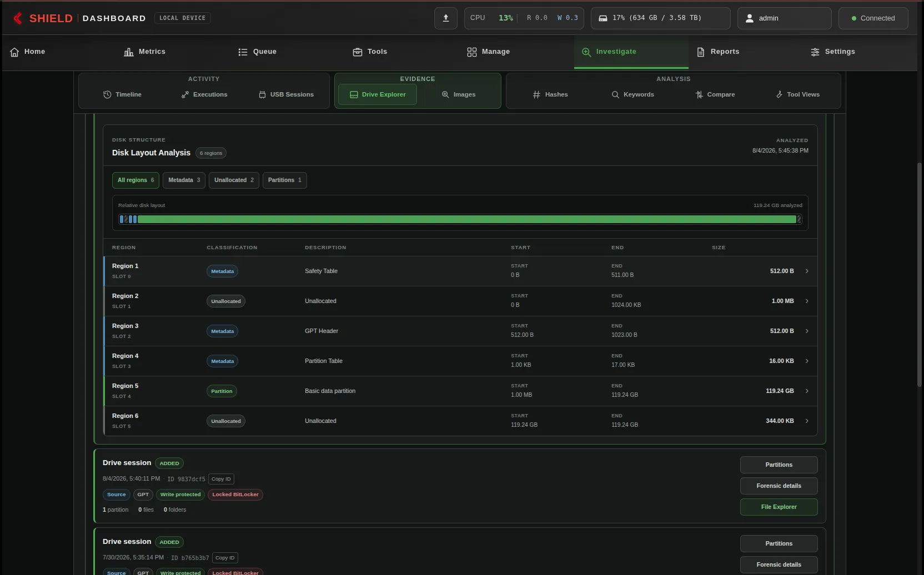Click the Write protected tag on session 9837dcf5
Screen dimensions: 924x575
pos(180,495)
